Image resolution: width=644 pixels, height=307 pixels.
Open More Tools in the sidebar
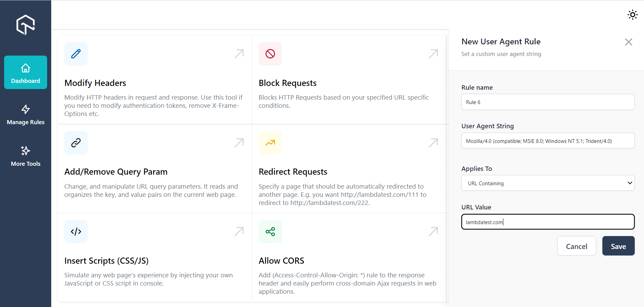(26, 156)
